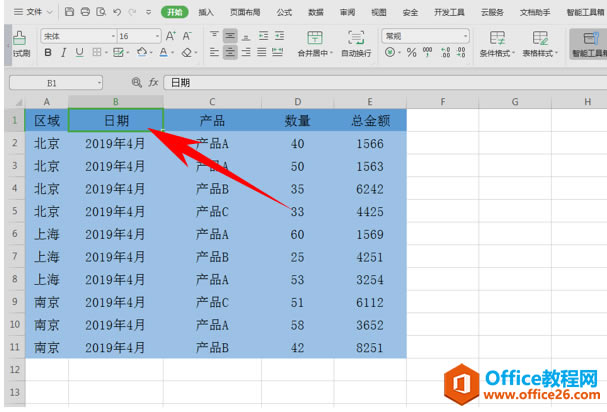Click the decrease indent icon
The width and height of the screenshot is (607, 412).
coord(263,36)
